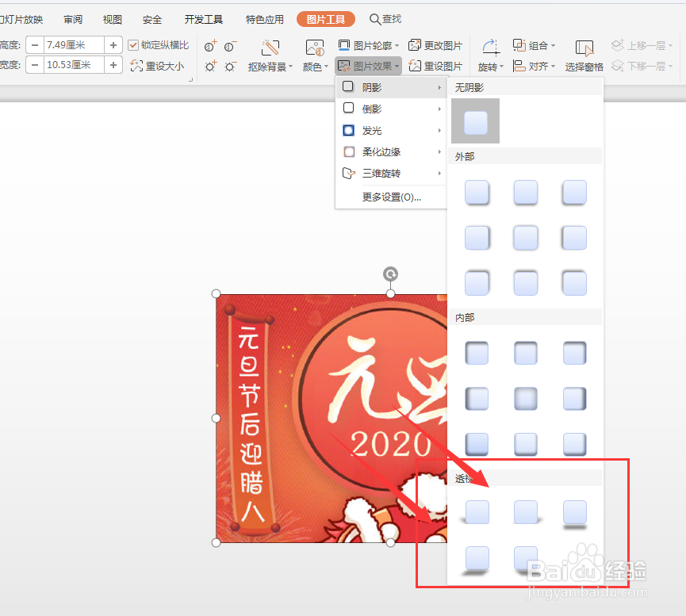Increase width with plus button
686x616 pixels.
[x=113, y=65]
